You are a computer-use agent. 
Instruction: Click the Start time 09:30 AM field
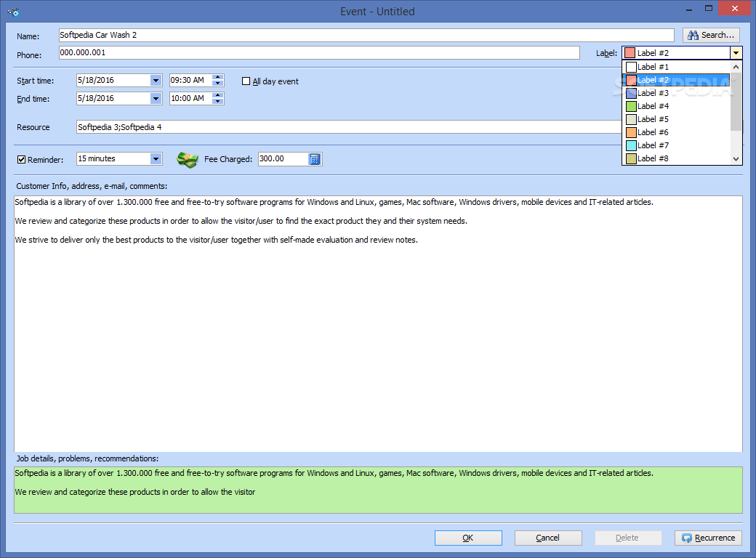tap(191, 81)
